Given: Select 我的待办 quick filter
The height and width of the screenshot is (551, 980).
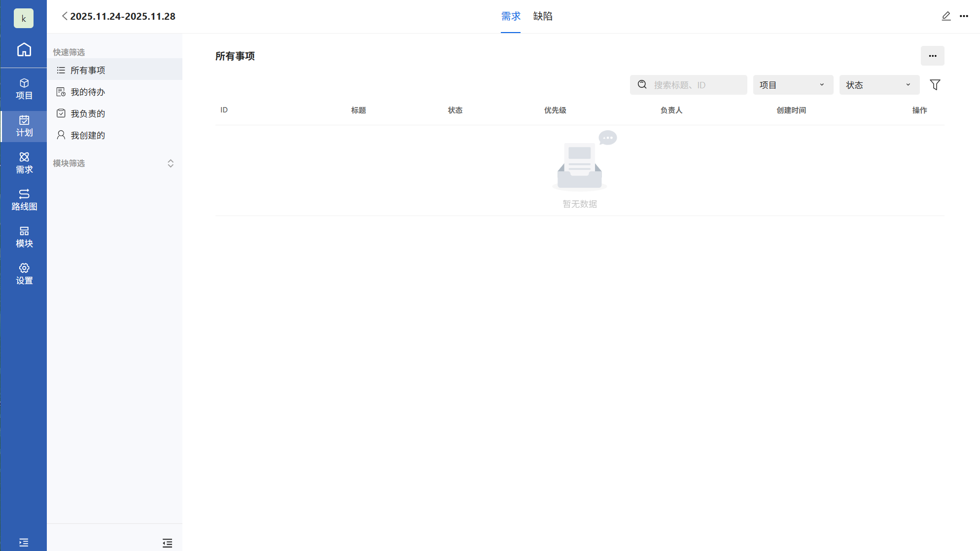Looking at the screenshot, I should (88, 92).
